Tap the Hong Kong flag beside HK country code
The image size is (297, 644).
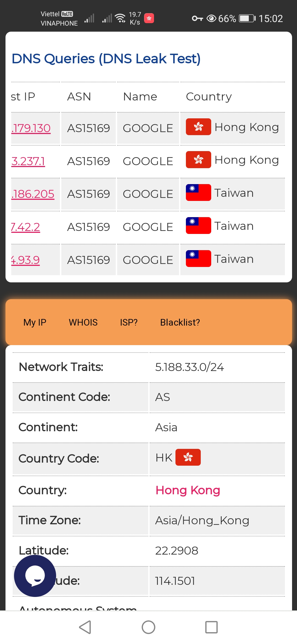point(188,457)
